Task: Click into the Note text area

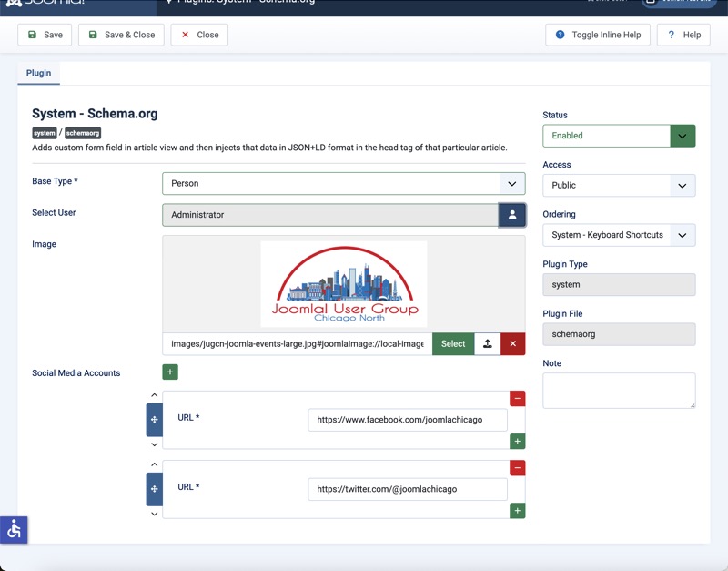Action: click(x=619, y=390)
